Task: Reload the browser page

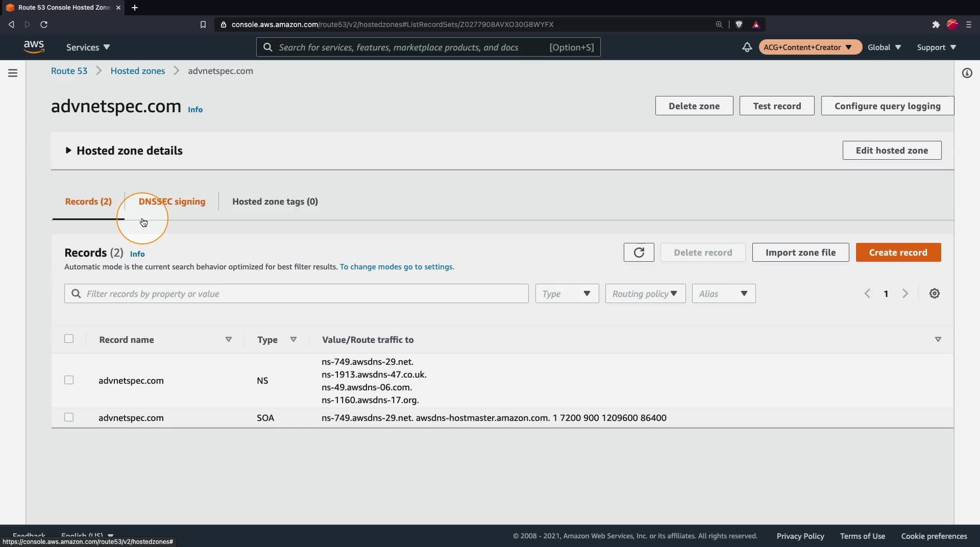Action: 44,24
